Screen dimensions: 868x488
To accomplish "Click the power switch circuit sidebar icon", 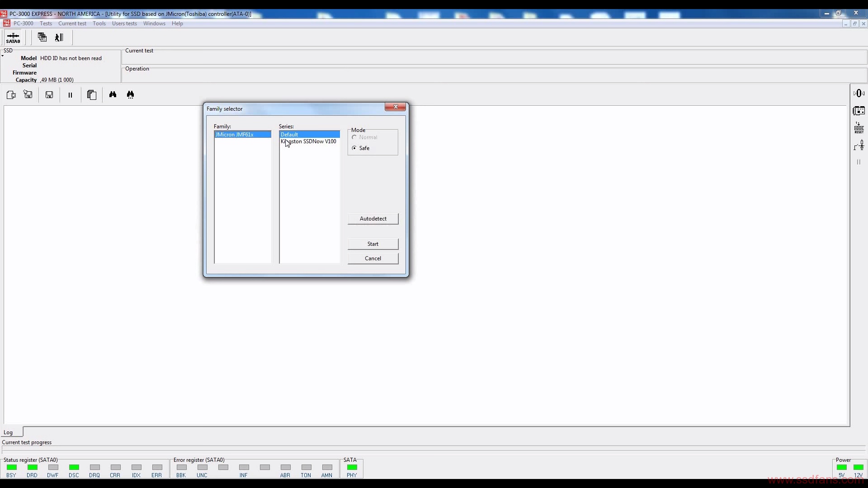I will tap(859, 145).
